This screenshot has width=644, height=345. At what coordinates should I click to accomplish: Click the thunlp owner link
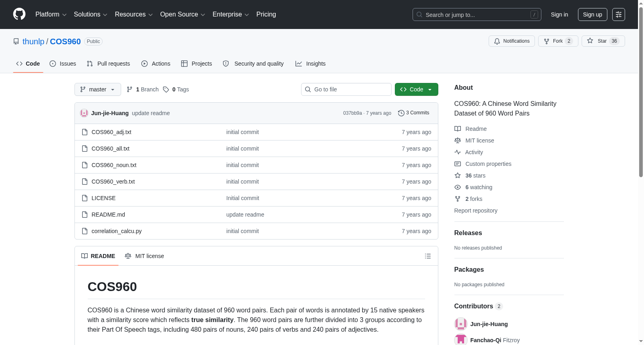coord(33,41)
